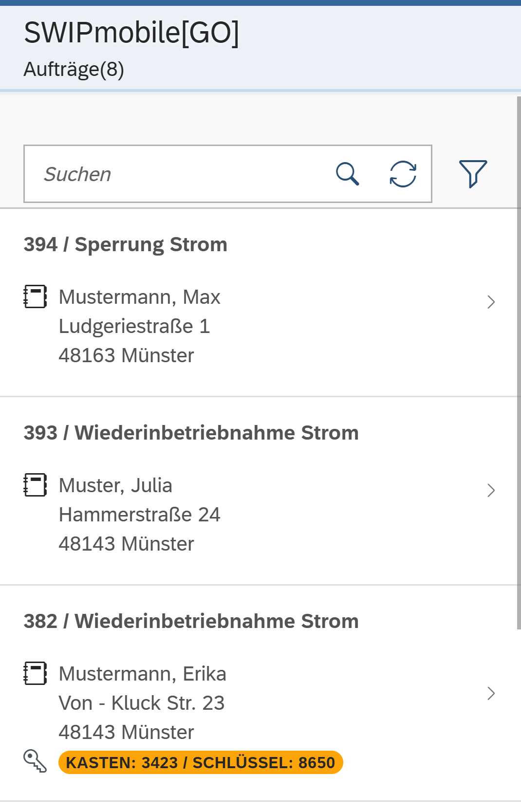Expand order 394 with right chevron
521x812 pixels.
pyautogui.click(x=491, y=302)
